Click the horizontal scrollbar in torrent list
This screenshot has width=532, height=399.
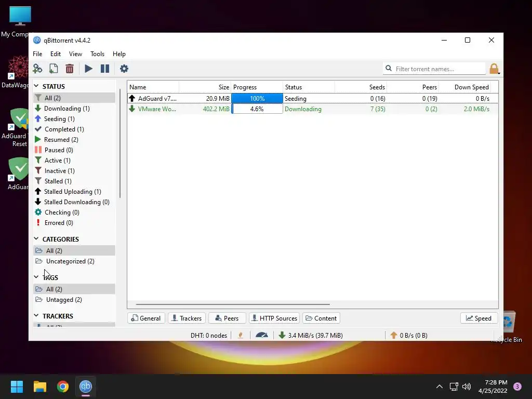tap(233, 304)
